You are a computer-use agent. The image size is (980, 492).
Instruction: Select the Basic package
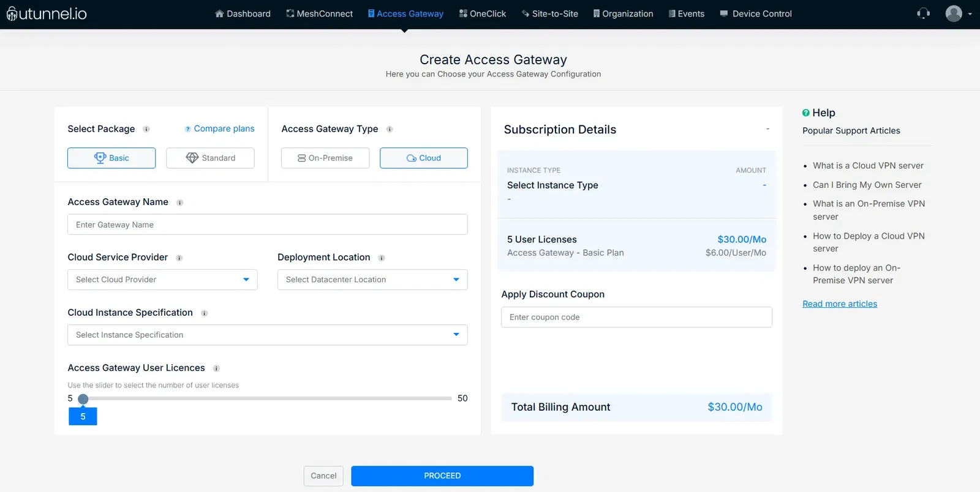pos(111,158)
